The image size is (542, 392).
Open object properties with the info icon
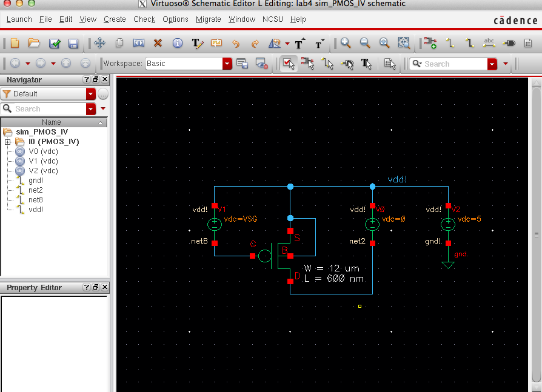177,44
